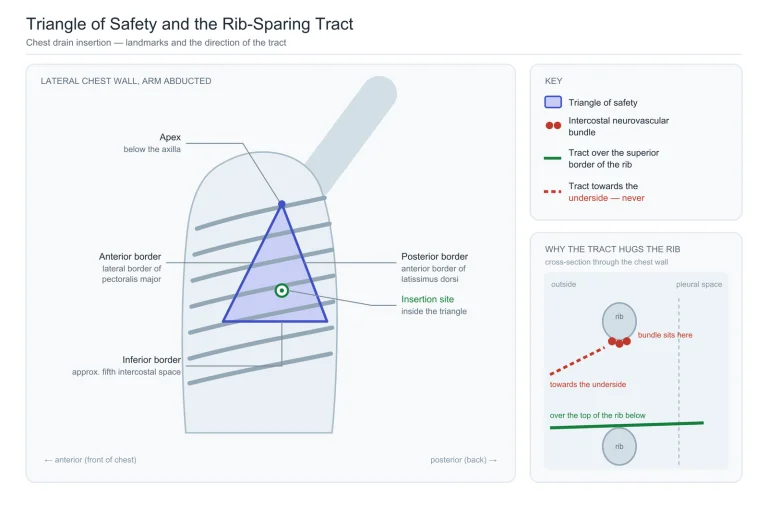The height and width of the screenshot is (507, 768).
Task: Click the green insertion site marker
Action: (x=282, y=290)
